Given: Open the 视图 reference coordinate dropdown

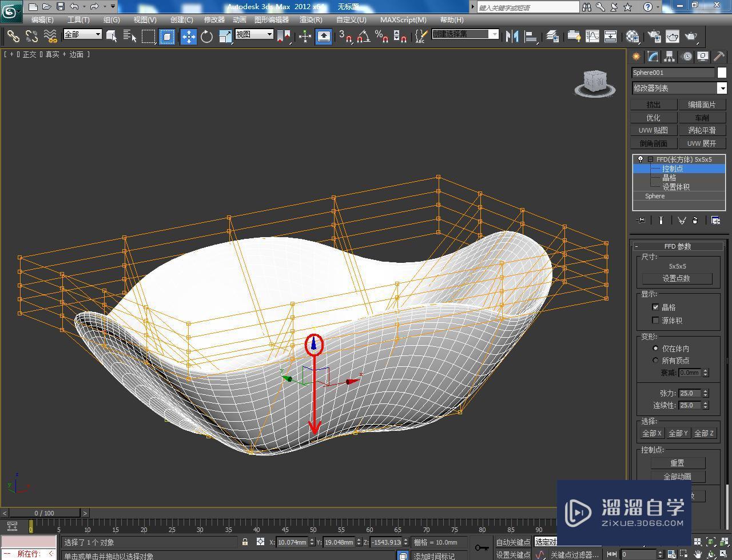Looking at the screenshot, I should pos(270,34).
